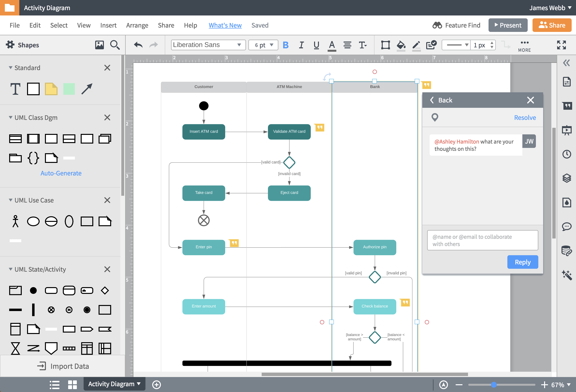This screenshot has width=576, height=392.
Task: Open revision history clock icon
Action: [x=567, y=154]
